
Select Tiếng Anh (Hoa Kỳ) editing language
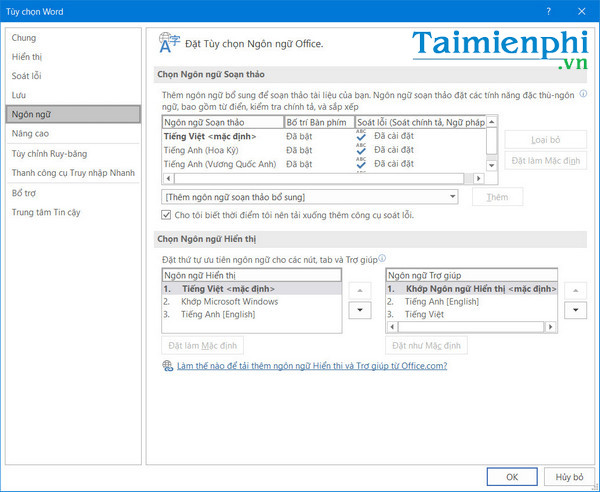(324, 150)
